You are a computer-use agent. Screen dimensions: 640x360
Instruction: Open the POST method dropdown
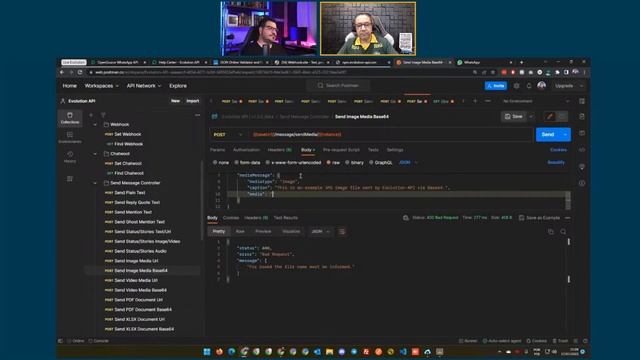(227, 134)
